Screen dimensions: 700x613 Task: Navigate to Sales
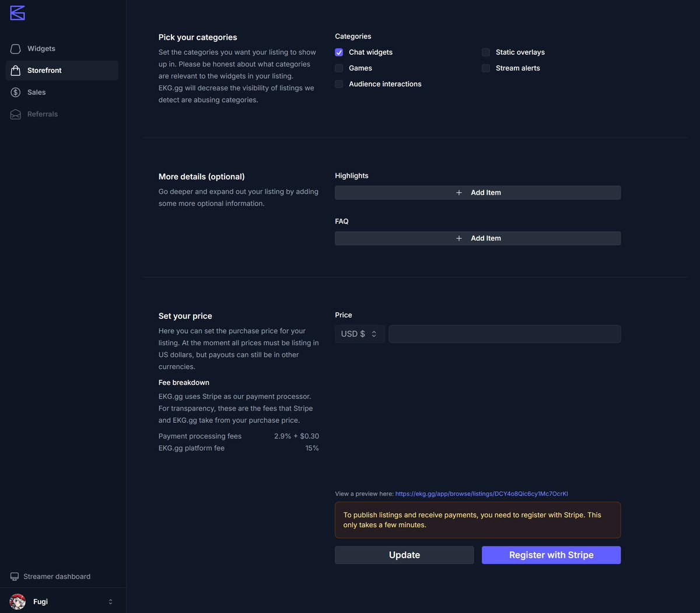(x=62, y=92)
